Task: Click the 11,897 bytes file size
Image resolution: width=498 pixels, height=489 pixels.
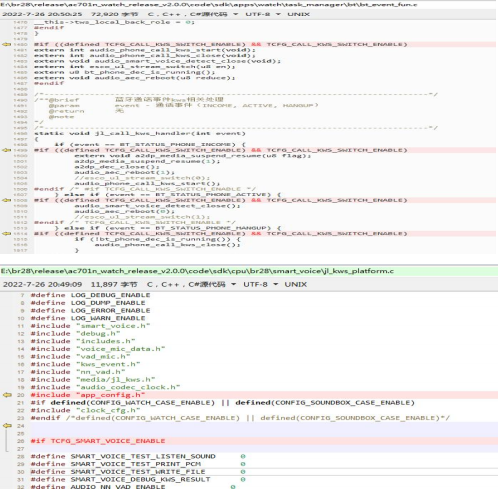Action: (x=114, y=284)
